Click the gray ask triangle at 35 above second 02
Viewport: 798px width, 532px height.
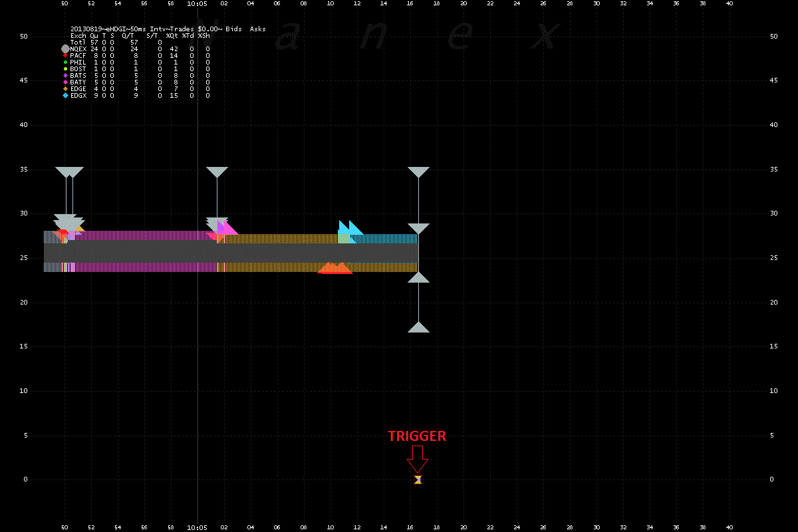217,172
